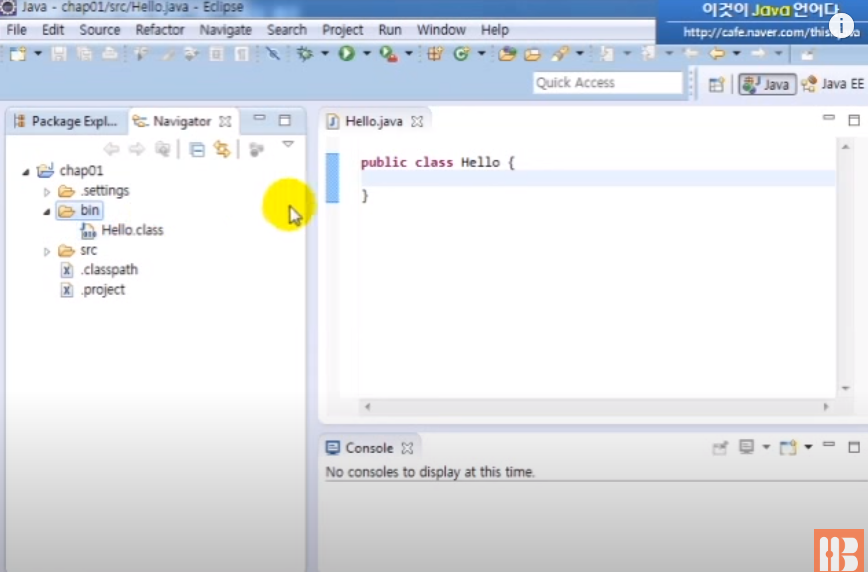Close the Navigator view tab
868x572 pixels.
point(225,121)
